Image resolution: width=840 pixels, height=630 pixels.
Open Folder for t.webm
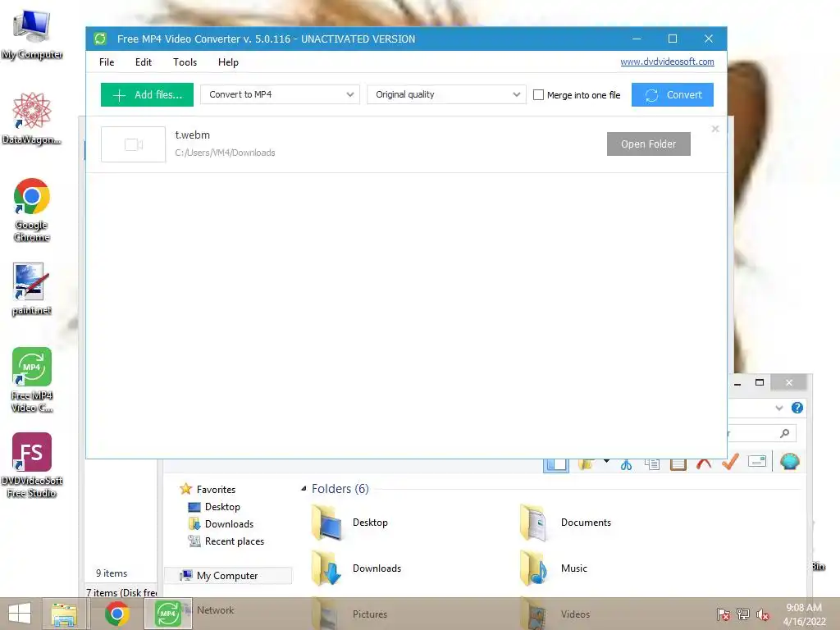click(648, 144)
